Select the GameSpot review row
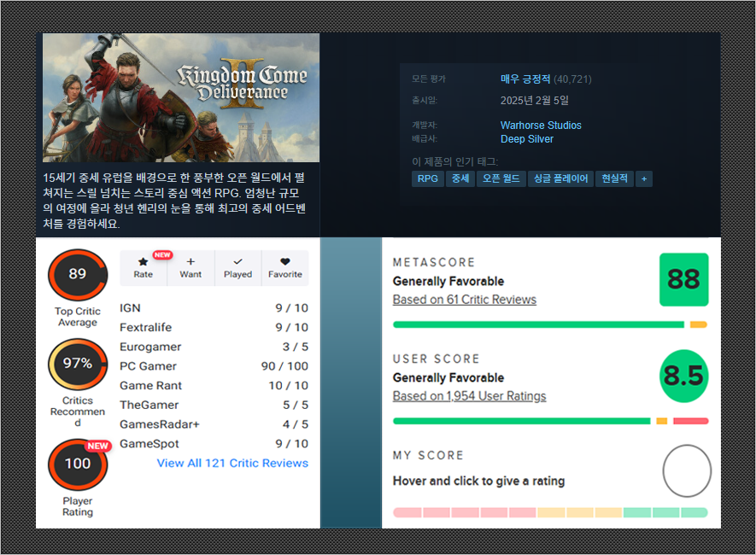The height and width of the screenshot is (555, 756). click(x=214, y=444)
